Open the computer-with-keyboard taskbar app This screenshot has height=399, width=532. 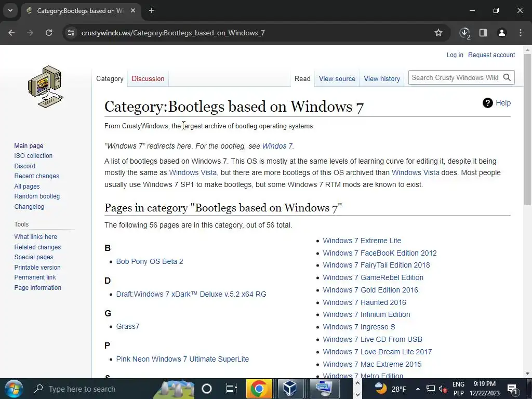(324, 389)
